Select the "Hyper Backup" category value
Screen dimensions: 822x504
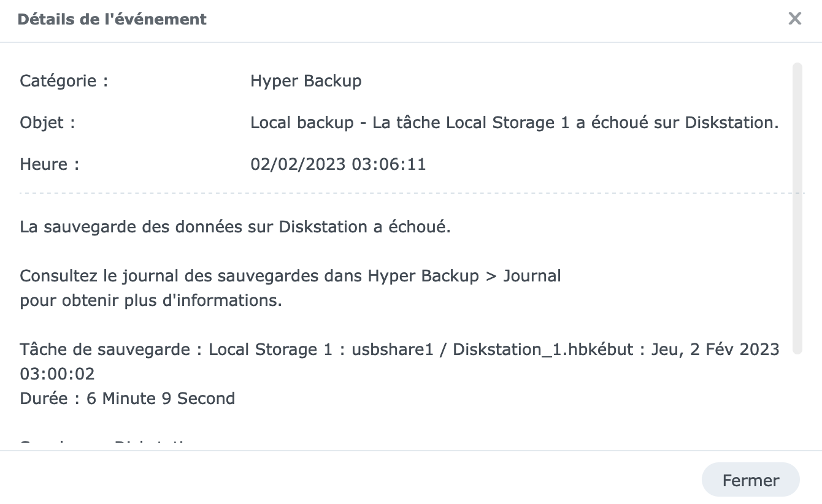click(x=306, y=81)
